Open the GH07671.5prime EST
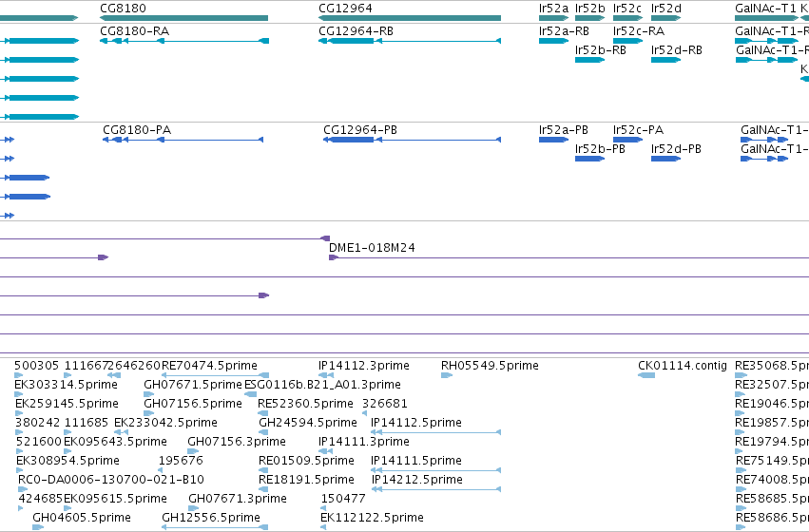Image resolution: width=809 pixels, height=532 pixels. [149, 394]
